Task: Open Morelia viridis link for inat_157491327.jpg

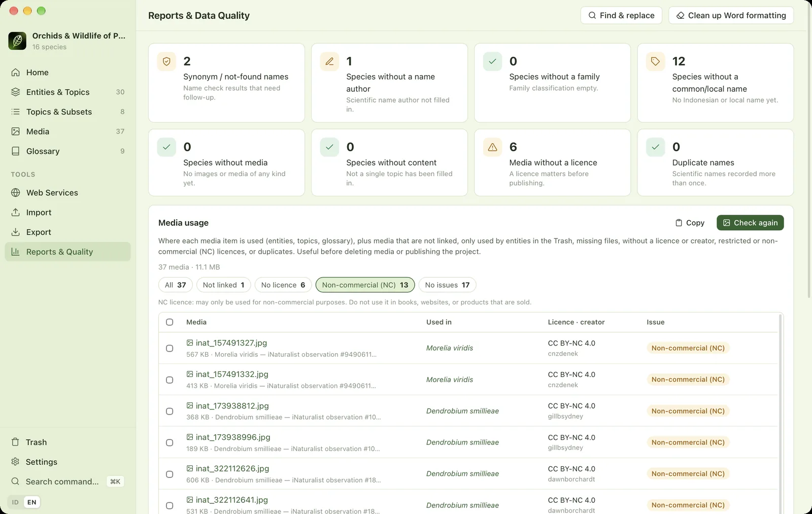Action: tap(450, 348)
